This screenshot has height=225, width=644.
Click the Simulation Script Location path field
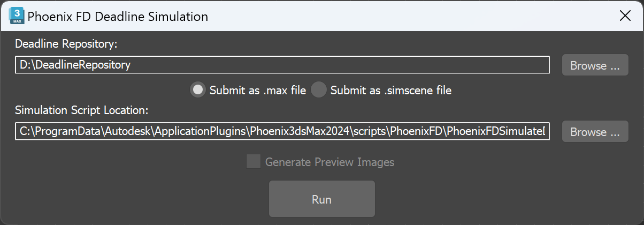pyautogui.click(x=282, y=131)
